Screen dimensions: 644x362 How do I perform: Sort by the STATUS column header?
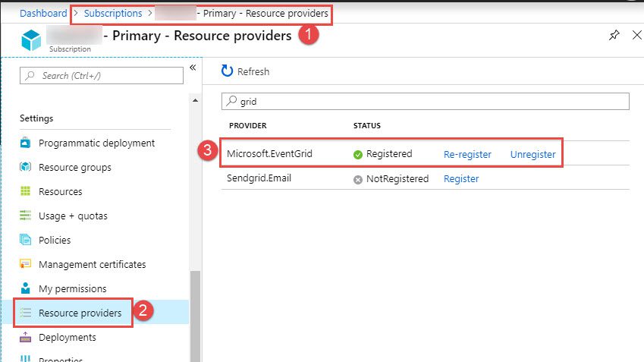[x=367, y=126]
